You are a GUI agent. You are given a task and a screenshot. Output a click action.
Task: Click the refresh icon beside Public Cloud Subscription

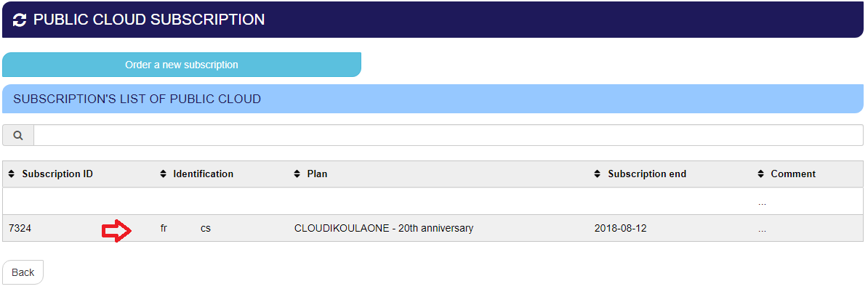pyautogui.click(x=20, y=20)
